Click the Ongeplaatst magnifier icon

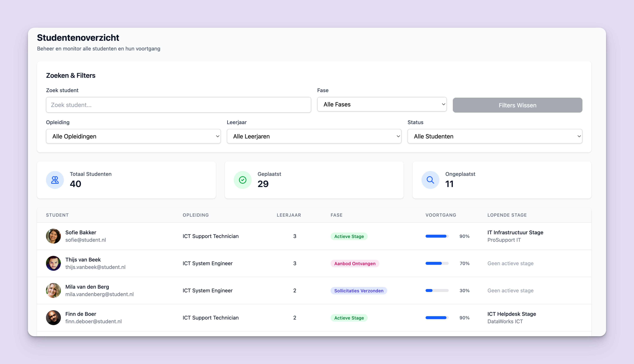[430, 180]
